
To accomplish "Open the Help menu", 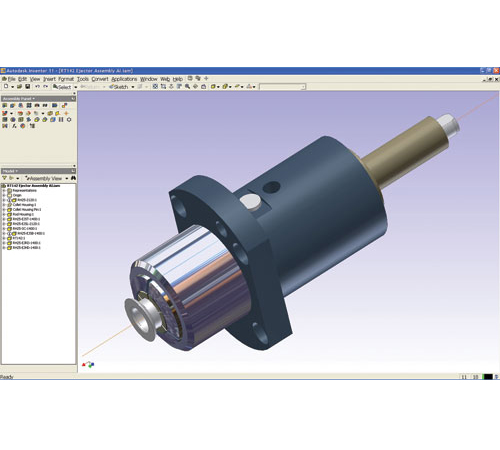I will coord(177,79).
